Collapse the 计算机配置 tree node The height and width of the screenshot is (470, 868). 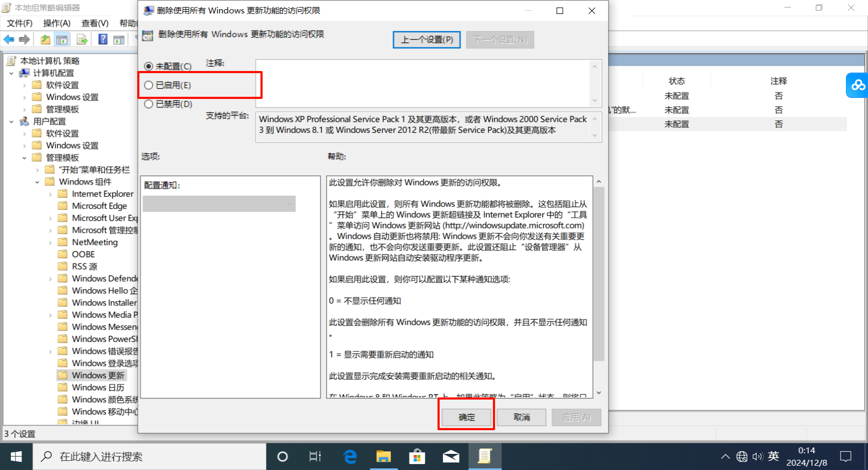(11, 73)
